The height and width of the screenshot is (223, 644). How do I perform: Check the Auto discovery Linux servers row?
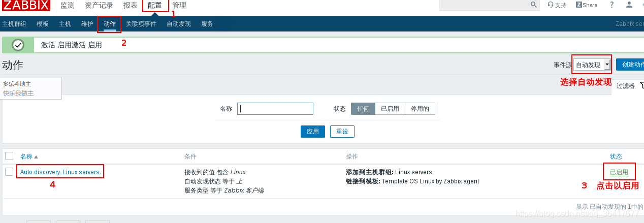click(9, 172)
